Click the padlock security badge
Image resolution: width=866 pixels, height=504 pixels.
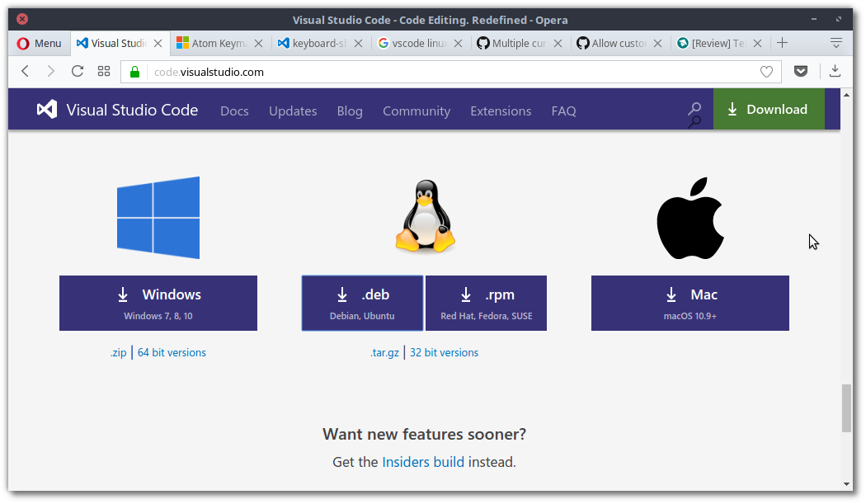pos(134,72)
